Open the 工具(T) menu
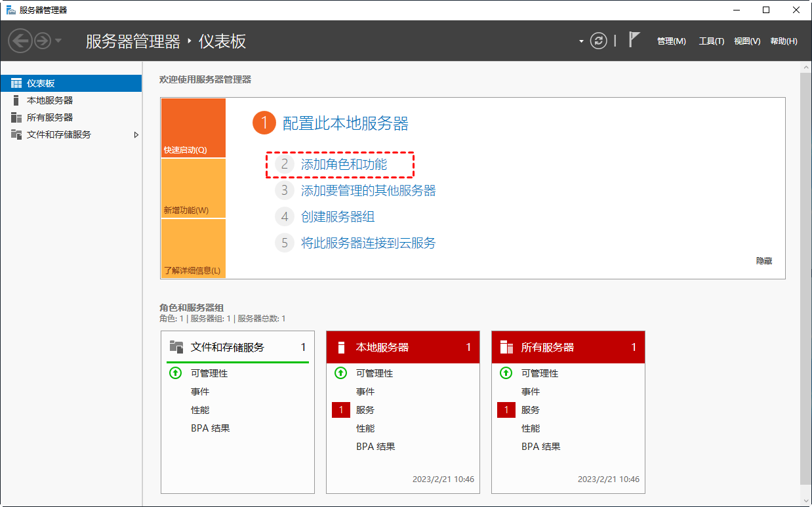812x507 pixels. click(712, 41)
